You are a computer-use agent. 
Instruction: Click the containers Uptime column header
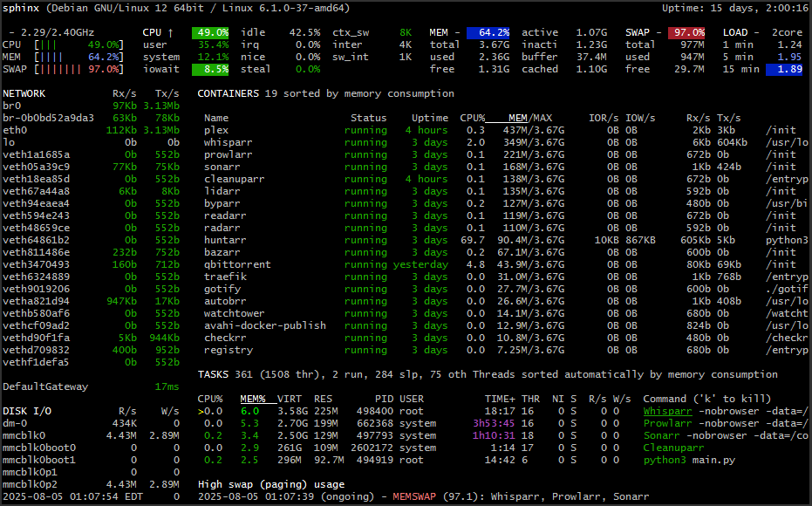(430, 118)
